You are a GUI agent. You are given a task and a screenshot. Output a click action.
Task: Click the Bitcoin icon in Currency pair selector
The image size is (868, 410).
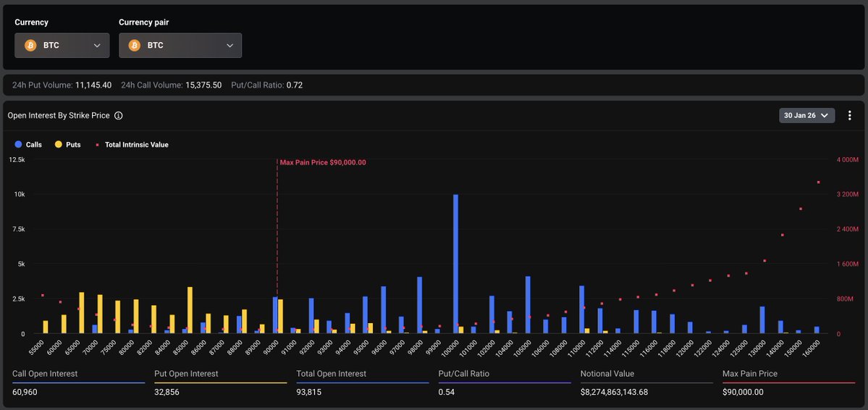point(135,45)
